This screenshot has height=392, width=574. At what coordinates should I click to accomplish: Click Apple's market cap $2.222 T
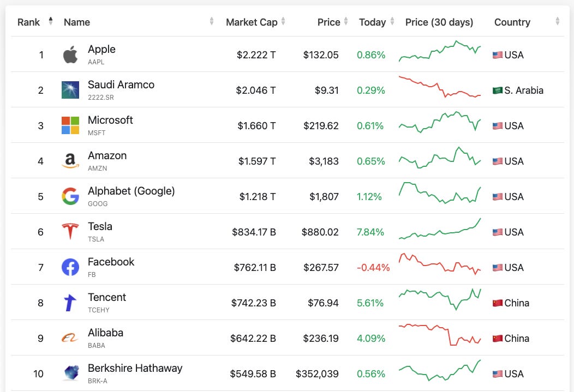coord(256,55)
